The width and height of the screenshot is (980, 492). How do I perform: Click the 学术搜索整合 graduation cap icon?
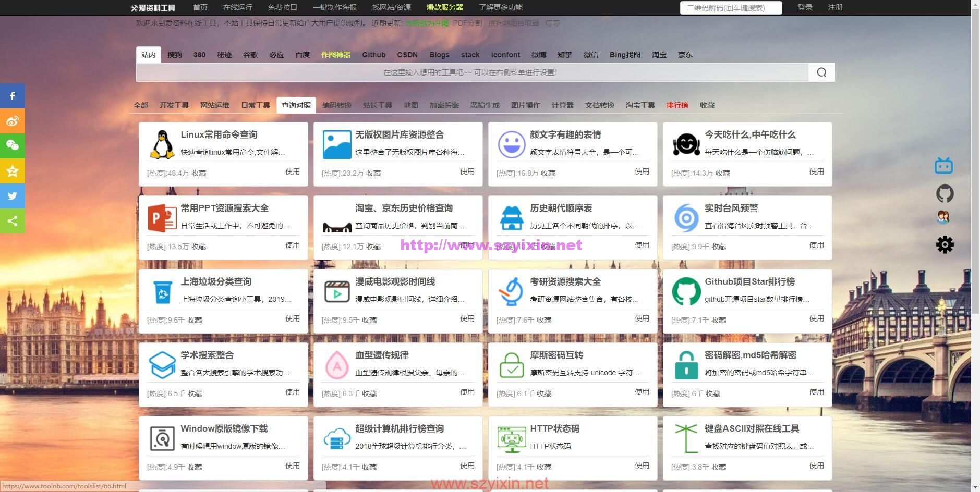point(162,365)
